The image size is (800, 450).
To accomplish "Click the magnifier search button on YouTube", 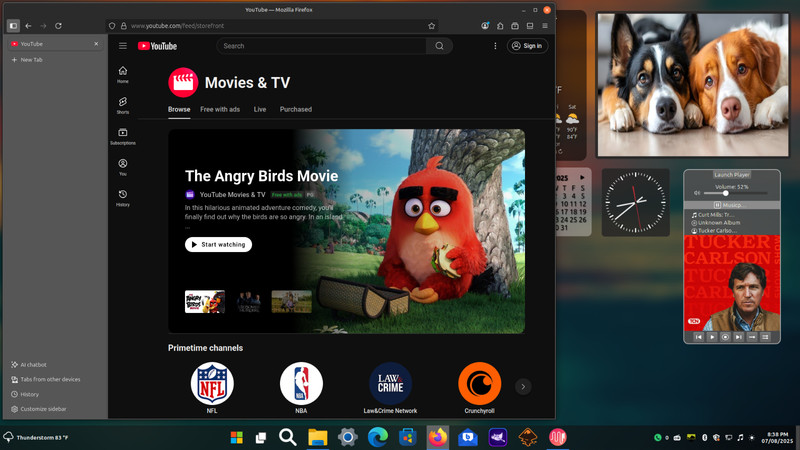I will coord(439,46).
